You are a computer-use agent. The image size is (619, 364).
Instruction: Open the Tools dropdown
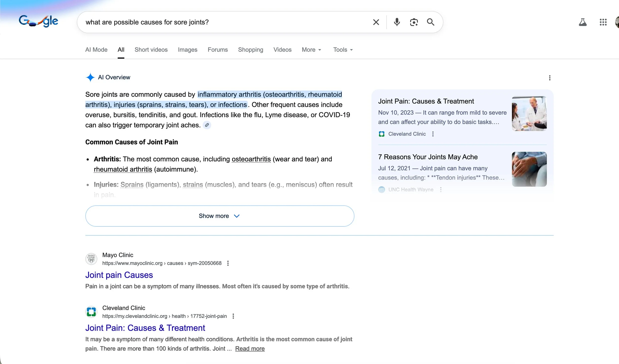click(343, 50)
